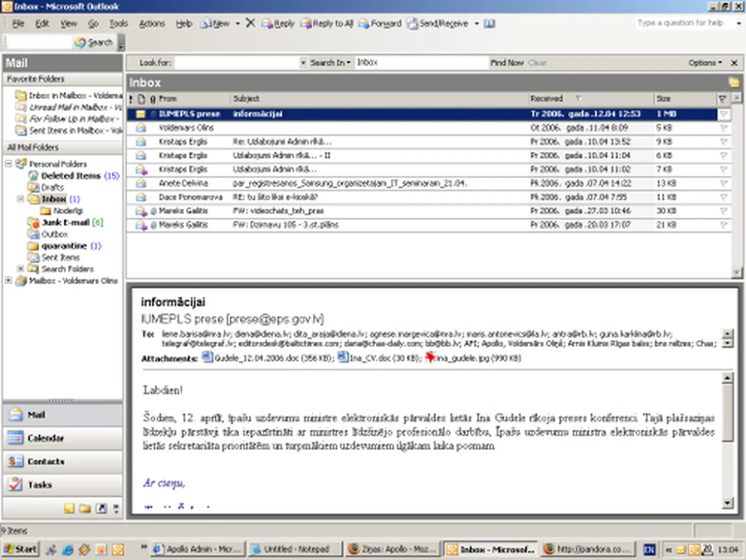Toggle flag on Anete Delvina message

pos(724,183)
